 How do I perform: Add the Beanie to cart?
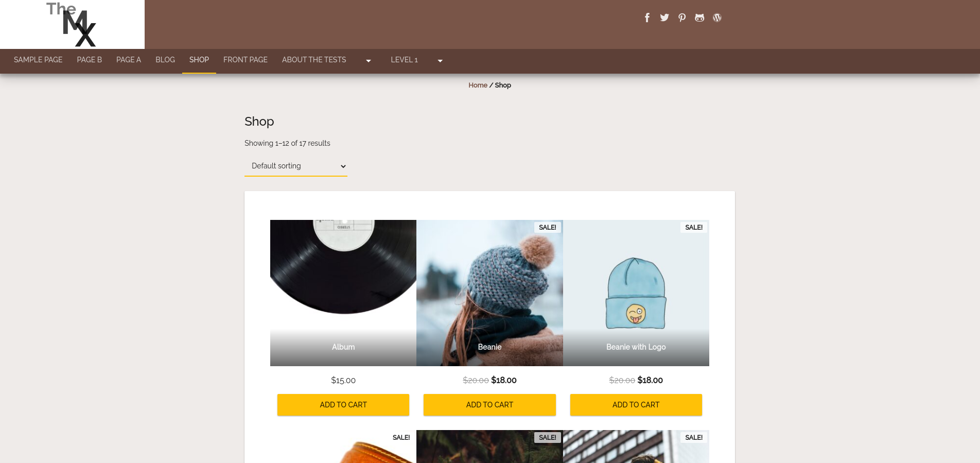click(x=489, y=405)
